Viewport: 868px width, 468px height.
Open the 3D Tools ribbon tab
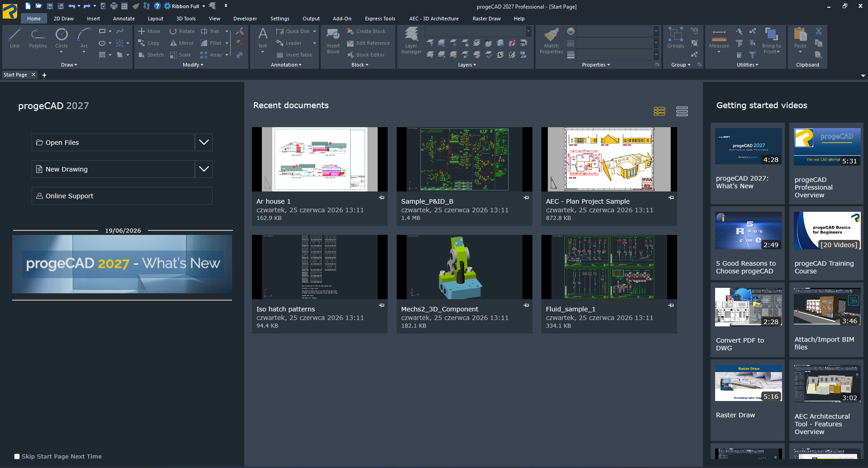186,19
